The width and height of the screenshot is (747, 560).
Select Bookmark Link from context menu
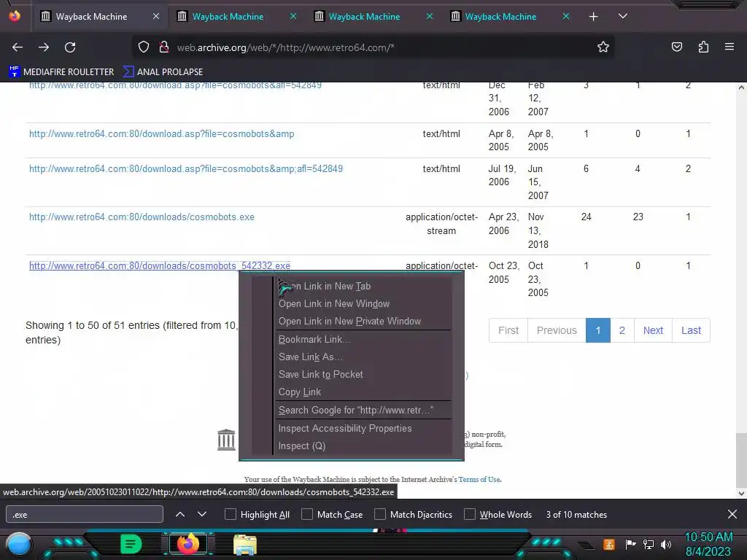pyautogui.click(x=363, y=340)
